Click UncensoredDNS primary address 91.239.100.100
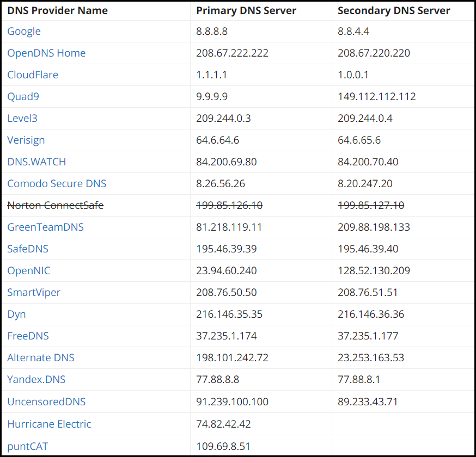The width and height of the screenshot is (476, 457). 232,402
